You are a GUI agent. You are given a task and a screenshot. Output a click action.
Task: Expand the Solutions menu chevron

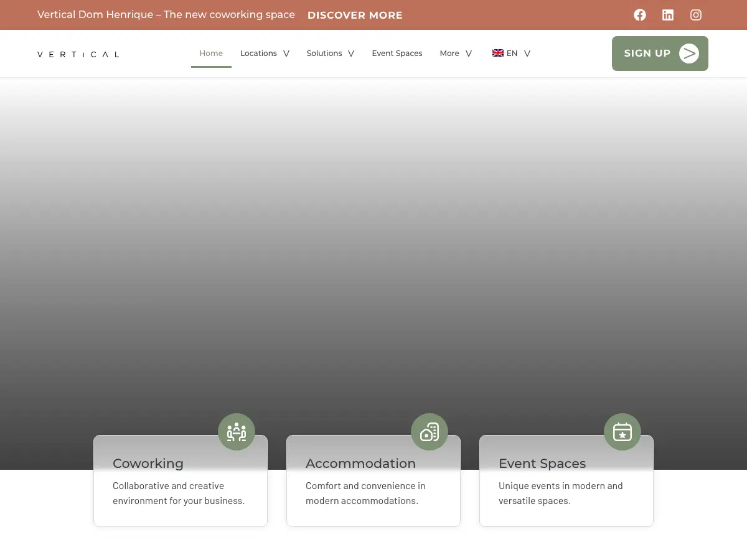click(x=351, y=54)
